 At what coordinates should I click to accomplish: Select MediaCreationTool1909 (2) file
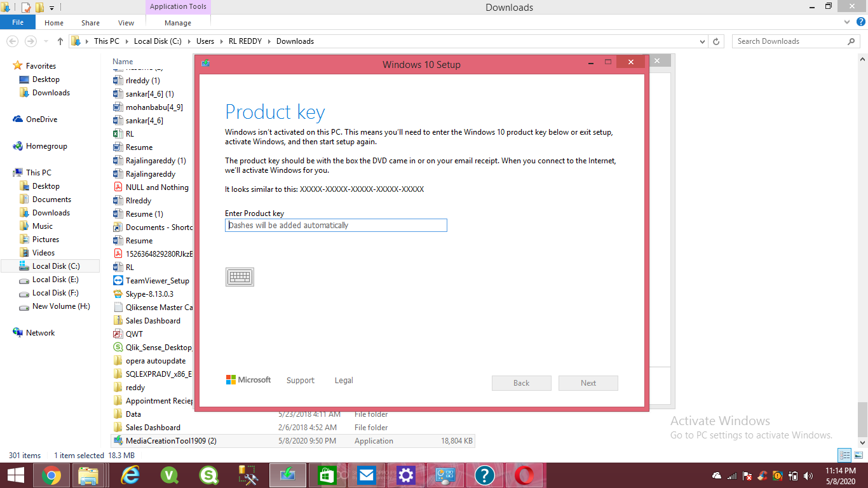click(x=293, y=441)
